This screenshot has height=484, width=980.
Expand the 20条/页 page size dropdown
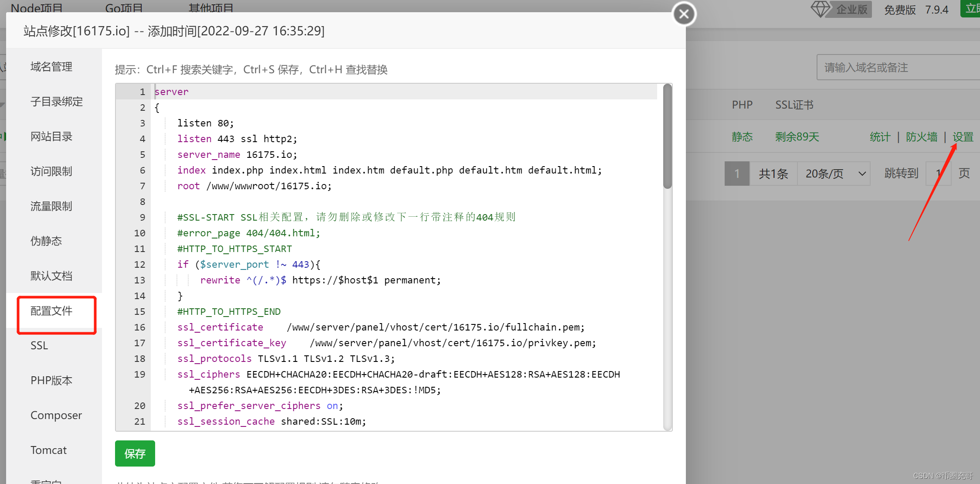point(833,174)
